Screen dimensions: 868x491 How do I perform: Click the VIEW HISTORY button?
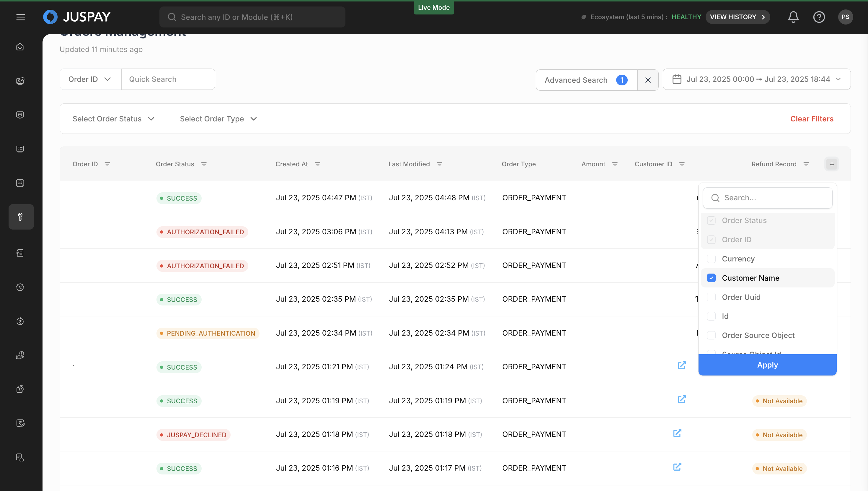(737, 17)
